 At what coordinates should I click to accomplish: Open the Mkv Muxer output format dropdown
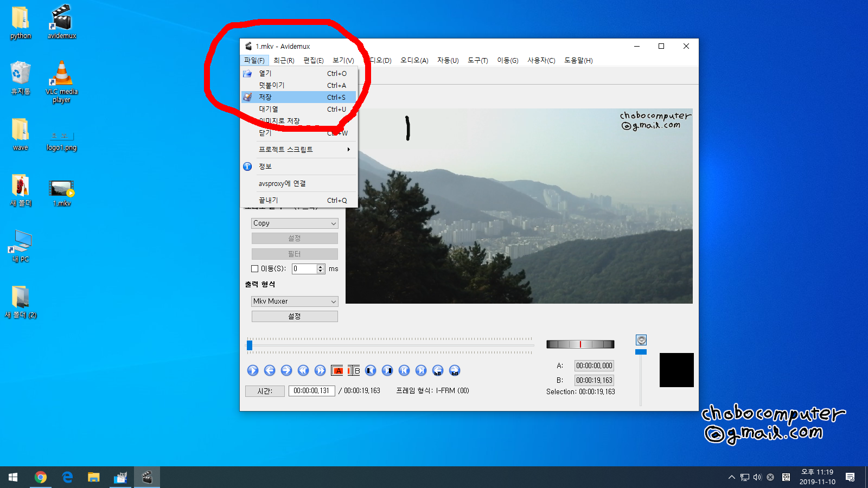295,301
